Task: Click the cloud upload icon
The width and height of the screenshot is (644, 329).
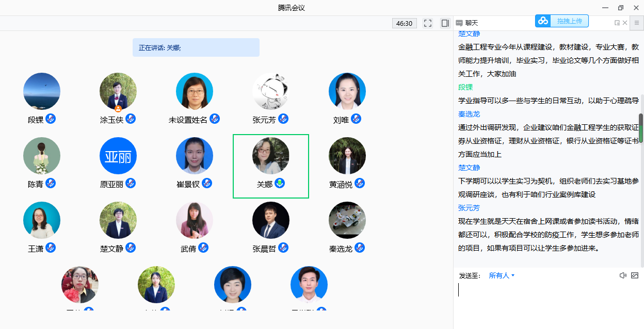Action: coord(543,21)
